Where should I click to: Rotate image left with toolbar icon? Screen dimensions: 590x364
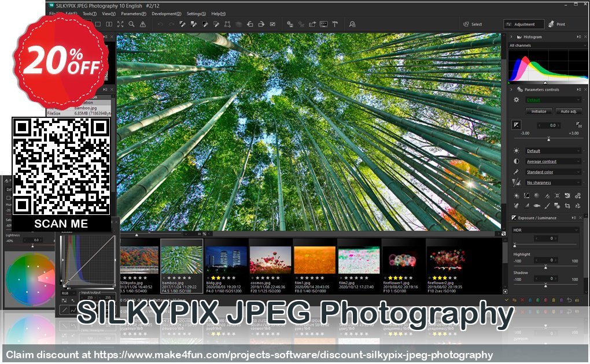[x=250, y=24]
